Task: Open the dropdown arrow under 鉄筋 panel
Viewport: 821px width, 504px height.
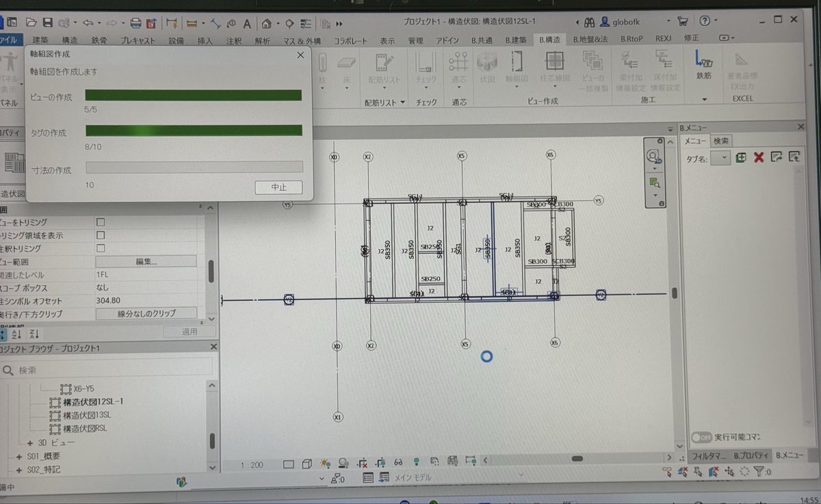Action: pos(704,99)
